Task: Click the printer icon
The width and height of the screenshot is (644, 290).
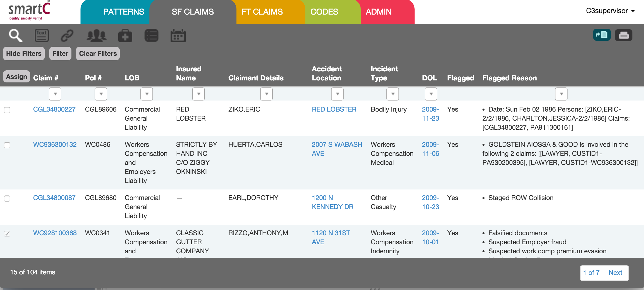Action: point(623,35)
